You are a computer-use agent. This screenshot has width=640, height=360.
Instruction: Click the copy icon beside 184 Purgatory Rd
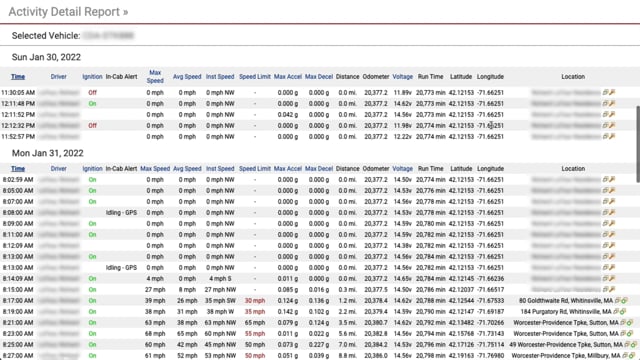pyautogui.click(x=616, y=312)
